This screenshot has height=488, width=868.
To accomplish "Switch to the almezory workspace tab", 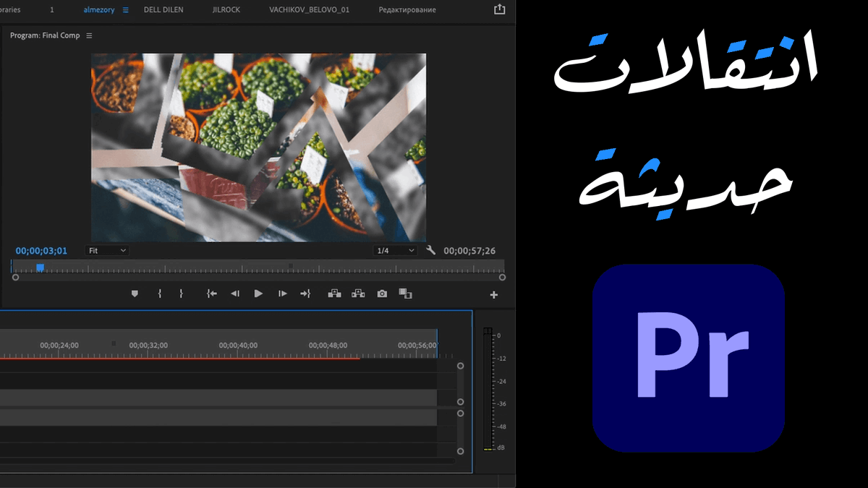I will click(100, 10).
